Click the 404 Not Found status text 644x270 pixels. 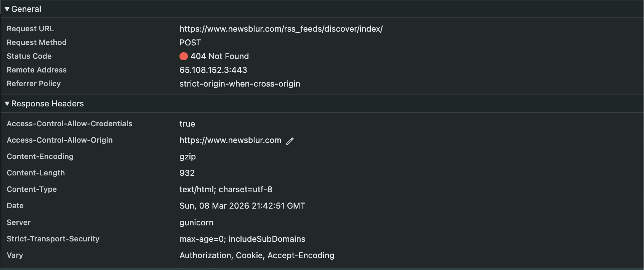[219, 56]
